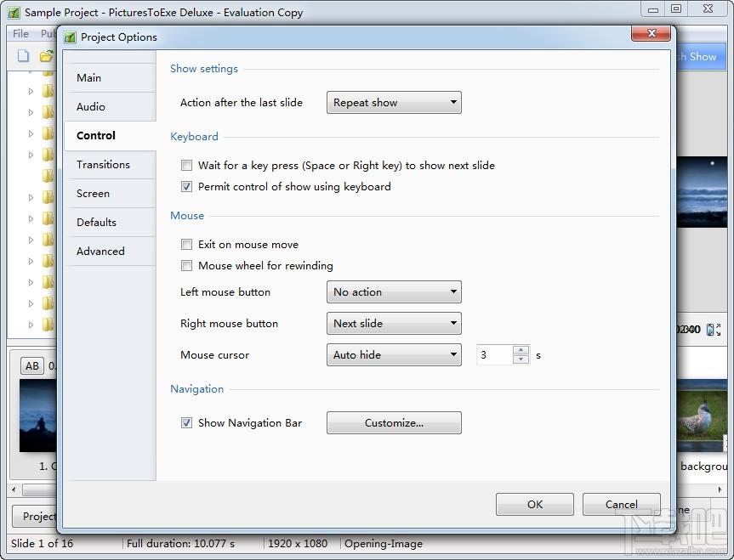734x560 pixels.
Task: Toggle Show Navigation Bar checkbox
Action: (186, 423)
